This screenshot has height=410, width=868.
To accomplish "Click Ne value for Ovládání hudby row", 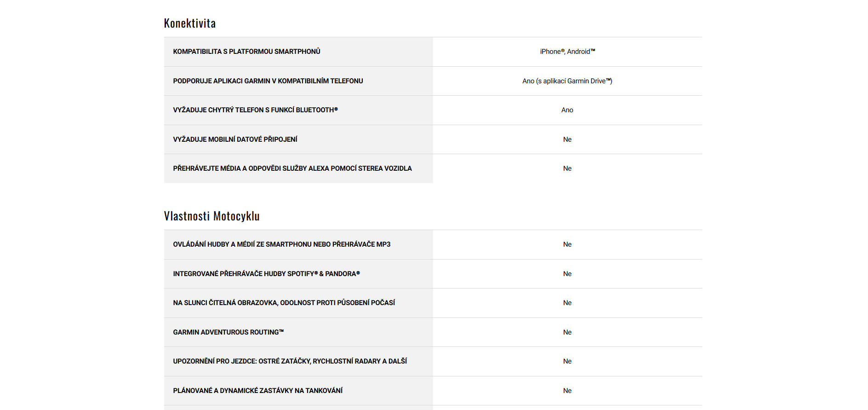I will (x=567, y=244).
